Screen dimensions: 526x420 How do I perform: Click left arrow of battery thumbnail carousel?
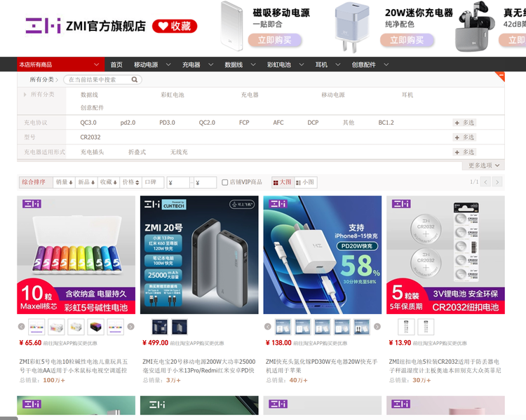click(x=21, y=327)
